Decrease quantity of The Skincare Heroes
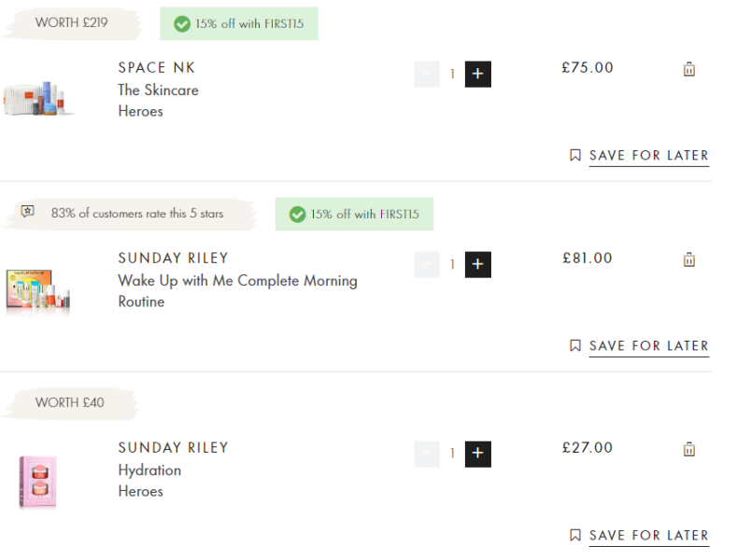Viewport: 736px width, 560px height. tap(427, 74)
